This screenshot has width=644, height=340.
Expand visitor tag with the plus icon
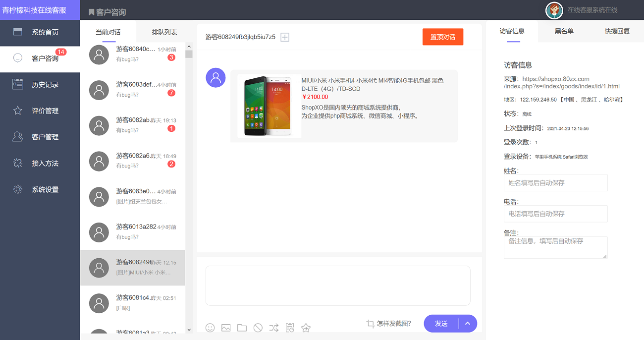[285, 37]
